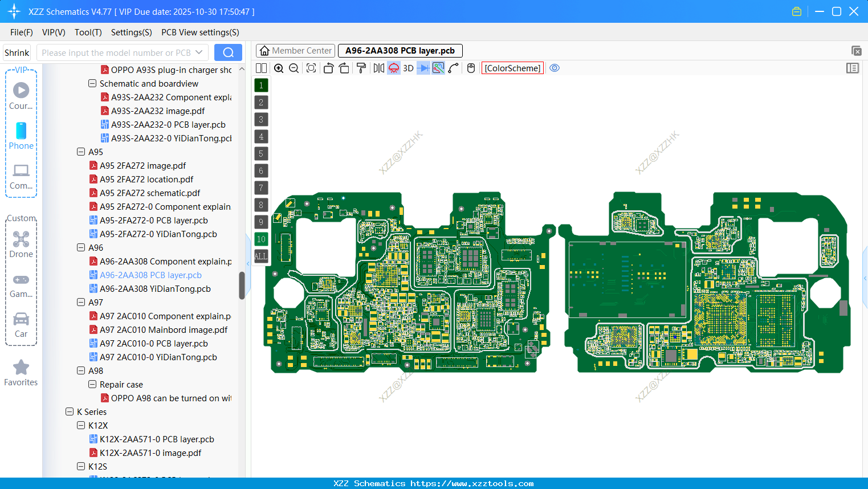Click the diode highlight toolbar icon
Viewport: 868px width, 489px height.
coord(422,68)
